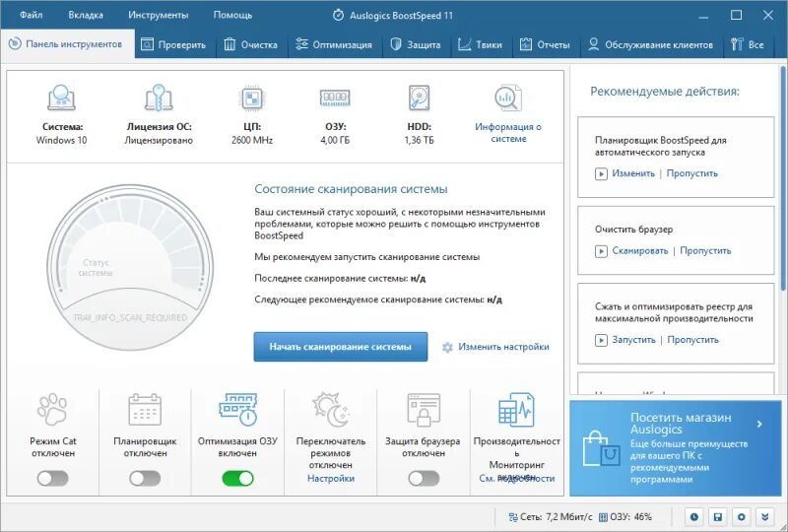Click play icon next to Изменить
Screen dimensions: 788x532
601,174
